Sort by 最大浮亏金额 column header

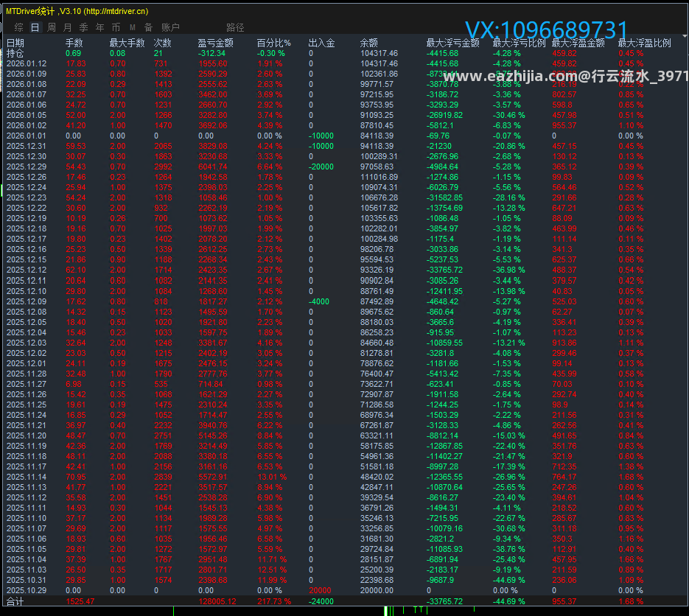(452, 43)
